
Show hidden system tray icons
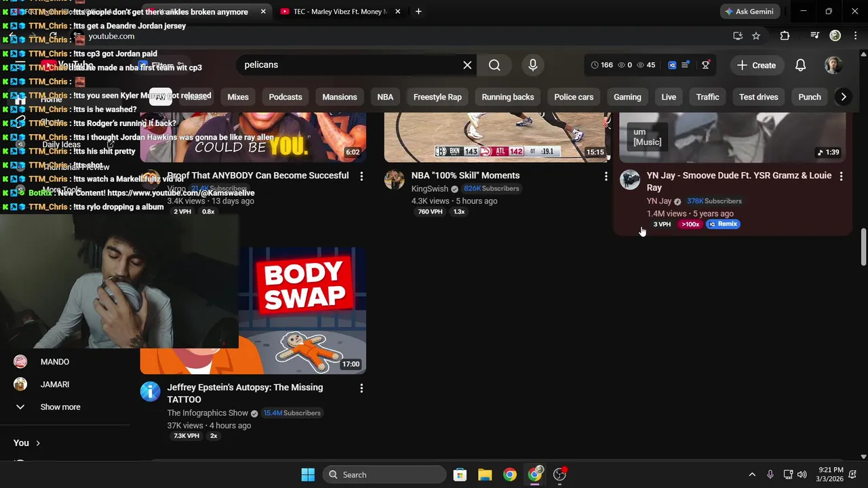[751, 474]
